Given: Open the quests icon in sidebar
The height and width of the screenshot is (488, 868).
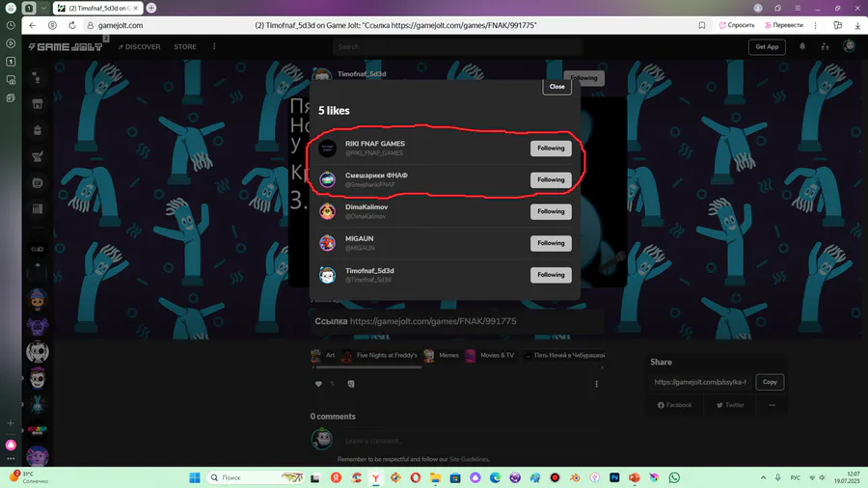Looking at the screenshot, I should pyautogui.click(x=37, y=156).
